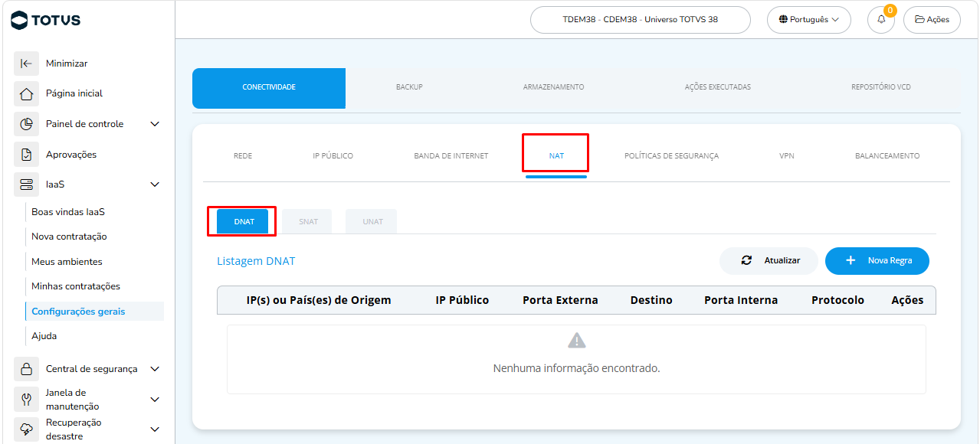
Task: Click the Minimizar label
Action: point(67,64)
